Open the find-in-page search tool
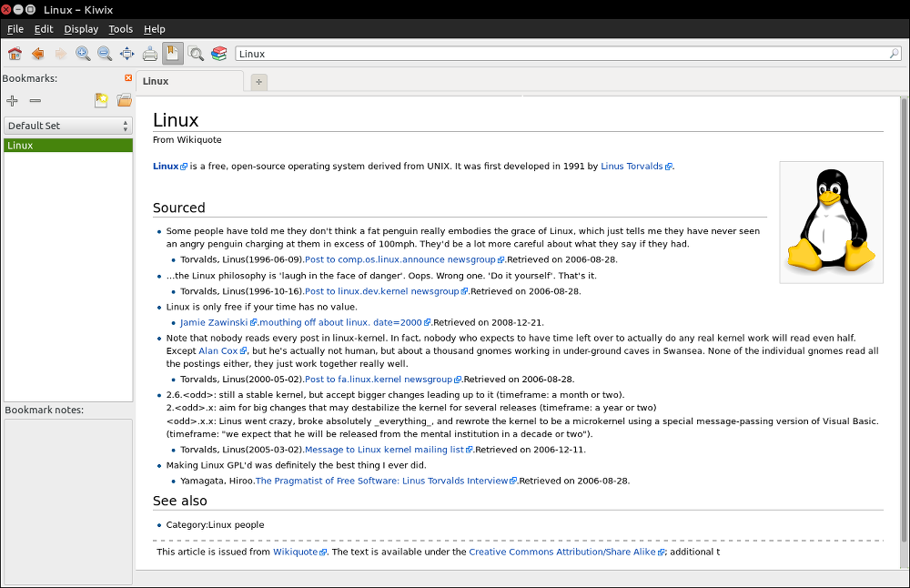910x588 pixels. tap(196, 54)
